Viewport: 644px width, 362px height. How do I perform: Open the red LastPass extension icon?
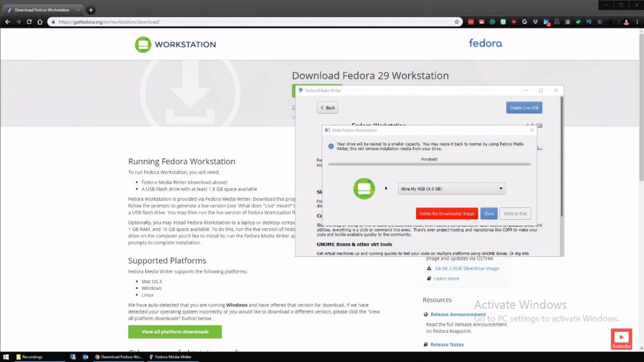471,22
